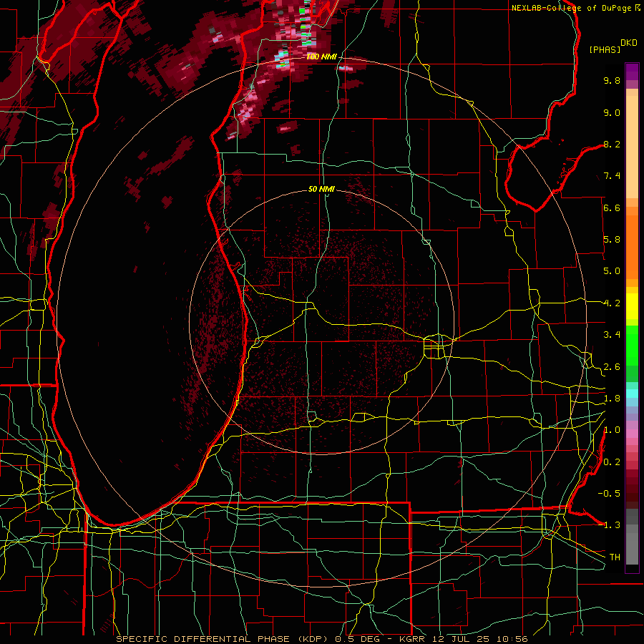Click the 0.2 scale value
644x644 pixels.
(612, 462)
